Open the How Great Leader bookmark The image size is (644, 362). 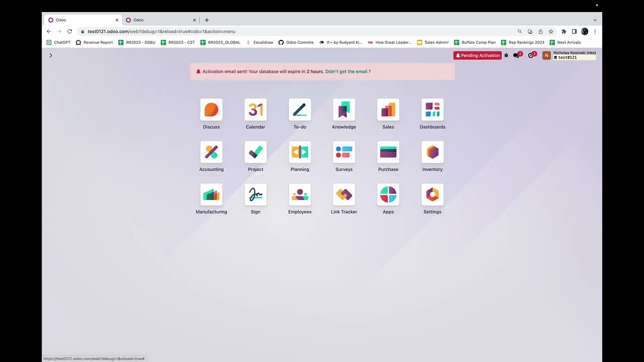pos(390,42)
